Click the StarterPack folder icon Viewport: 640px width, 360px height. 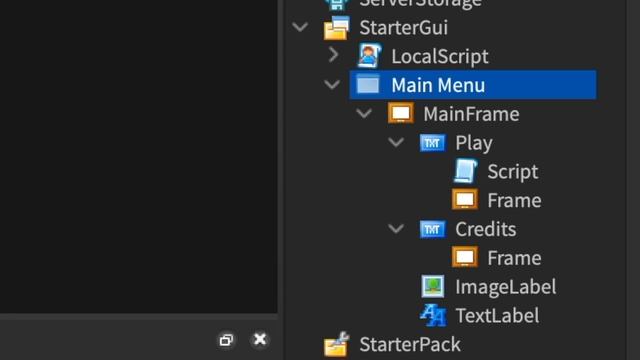pos(337,344)
